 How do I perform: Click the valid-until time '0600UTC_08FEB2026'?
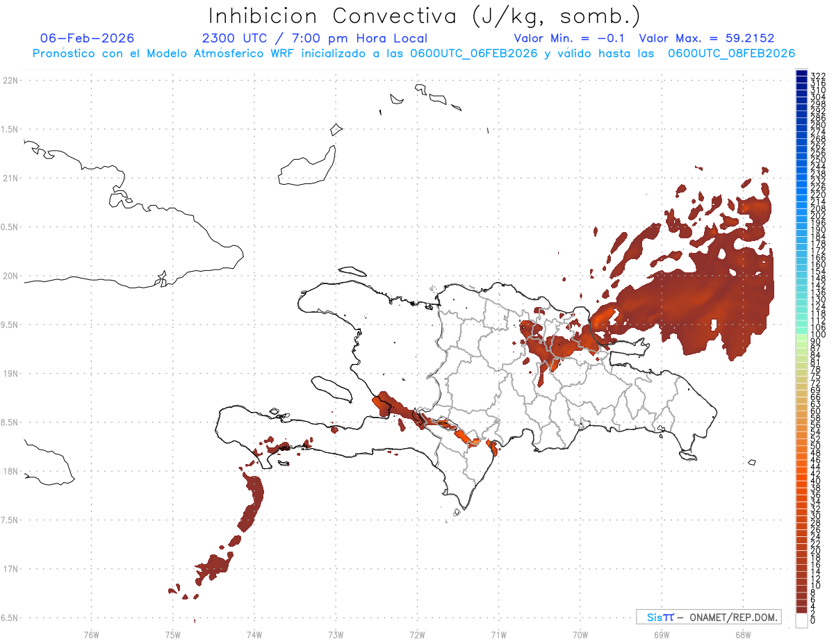[x=732, y=53]
